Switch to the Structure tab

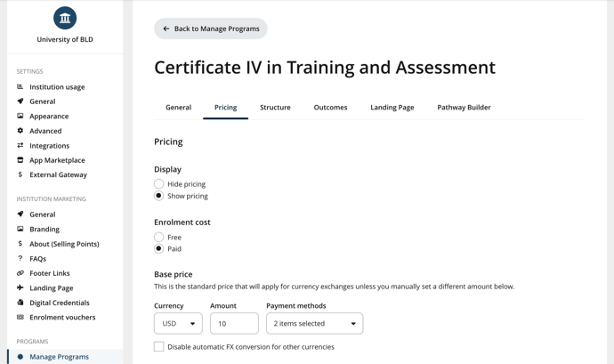tap(275, 108)
